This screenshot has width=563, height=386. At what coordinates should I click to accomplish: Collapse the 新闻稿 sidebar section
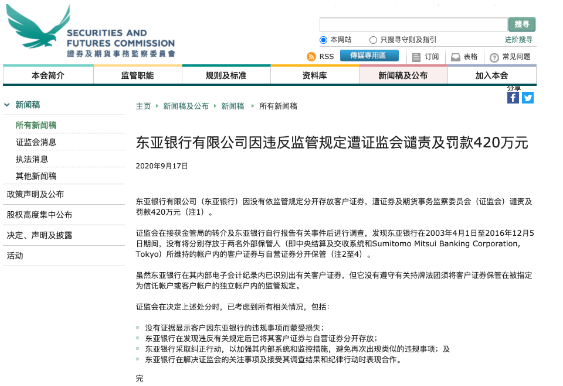pos(7,105)
